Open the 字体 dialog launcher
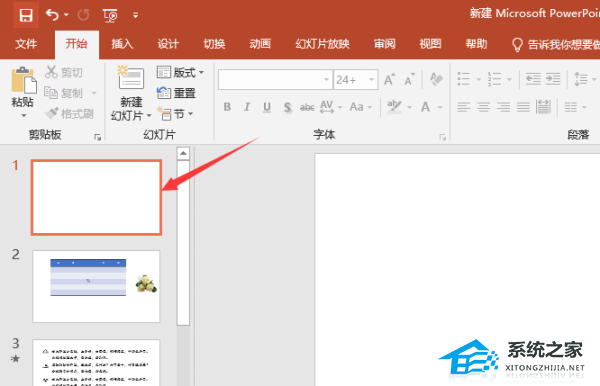The height and width of the screenshot is (386, 600). [443, 137]
